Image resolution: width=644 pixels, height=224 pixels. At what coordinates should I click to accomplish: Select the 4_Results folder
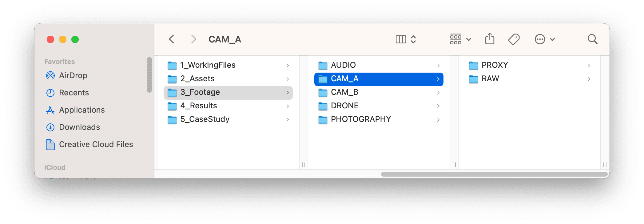[x=228, y=106]
